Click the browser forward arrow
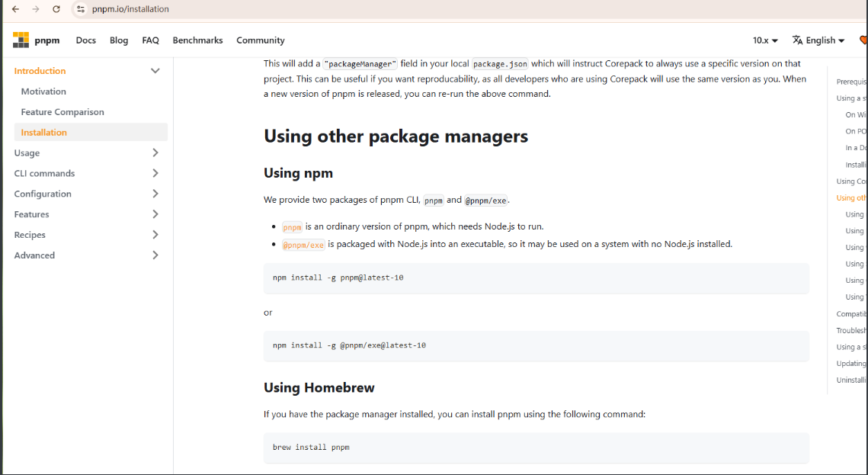Image resolution: width=868 pixels, height=475 pixels. point(35,9)
